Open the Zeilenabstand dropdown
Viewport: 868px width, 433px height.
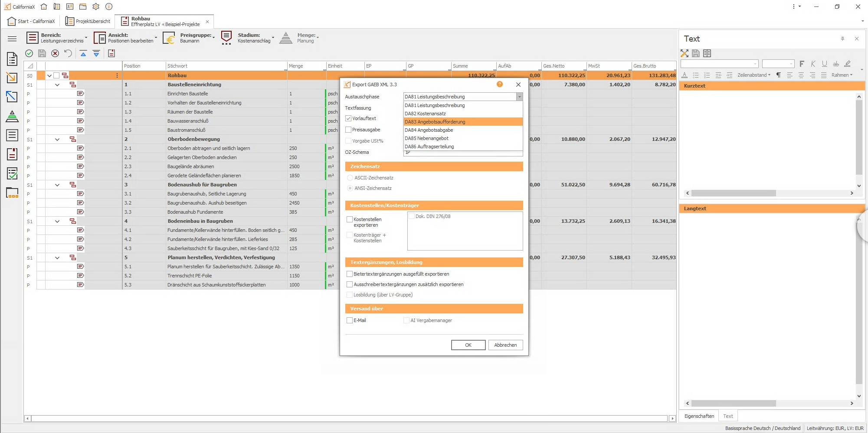(x=754, y=75)
